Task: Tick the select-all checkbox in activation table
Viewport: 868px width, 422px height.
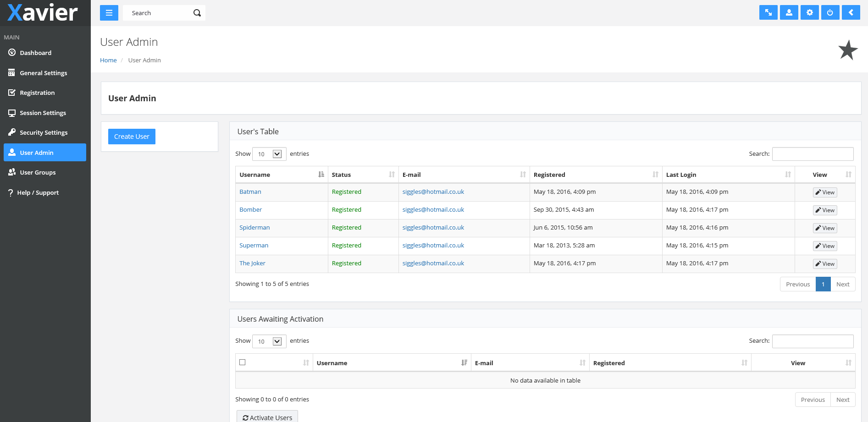Action: (x=243, y=362)
